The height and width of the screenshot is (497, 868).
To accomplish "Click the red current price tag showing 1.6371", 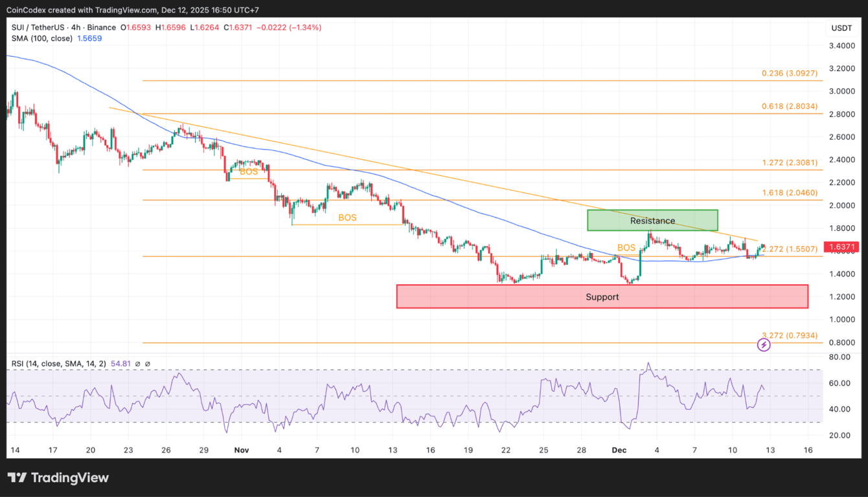I will click(x=842, y=247).
